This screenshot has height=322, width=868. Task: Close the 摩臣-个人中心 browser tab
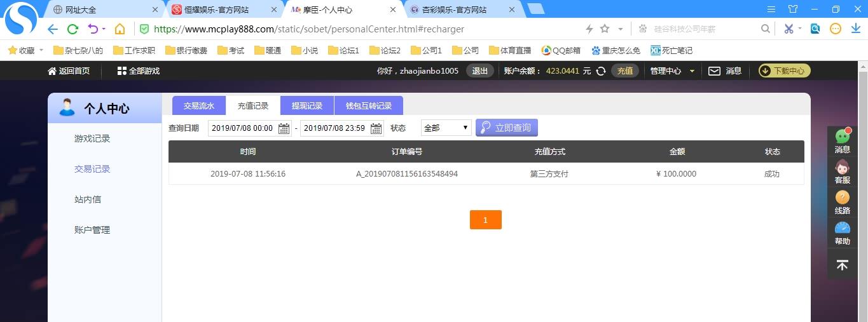click(x=393, y=10)
